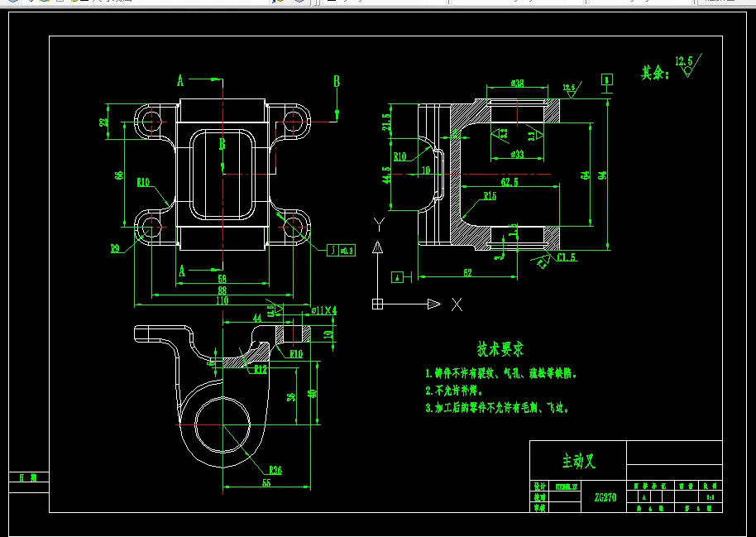Select the R9 radius callout
This screenshot has height=537, width=756.
click(x=115, y=249)
